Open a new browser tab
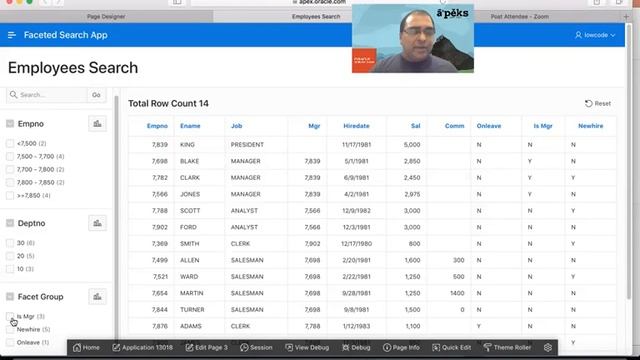This screenshot has height=360, width=640. [x=626, y=17]
